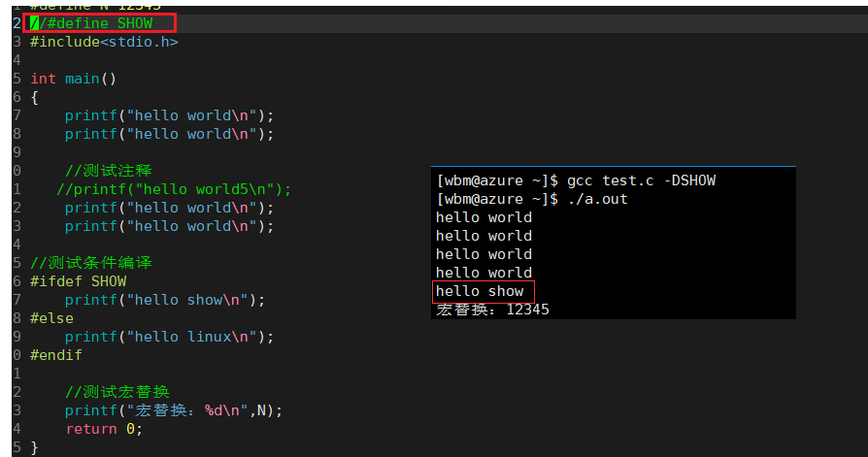Click the "#ifdef SHOW" directive
The height and width of the screenshot is (457, 868).
tap(78, 281)
